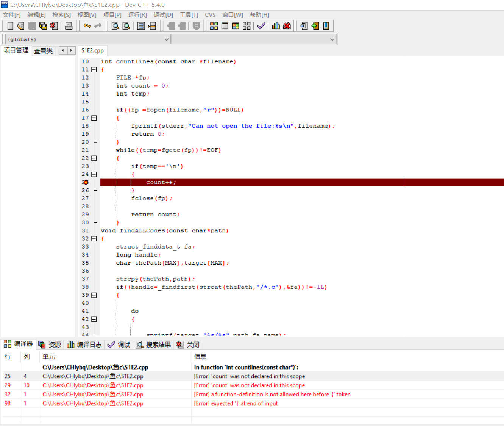Screen dimensions: 504x426
Task: Switch to the 搜索结果 bottom tab
Action: (x=153, y=345)
